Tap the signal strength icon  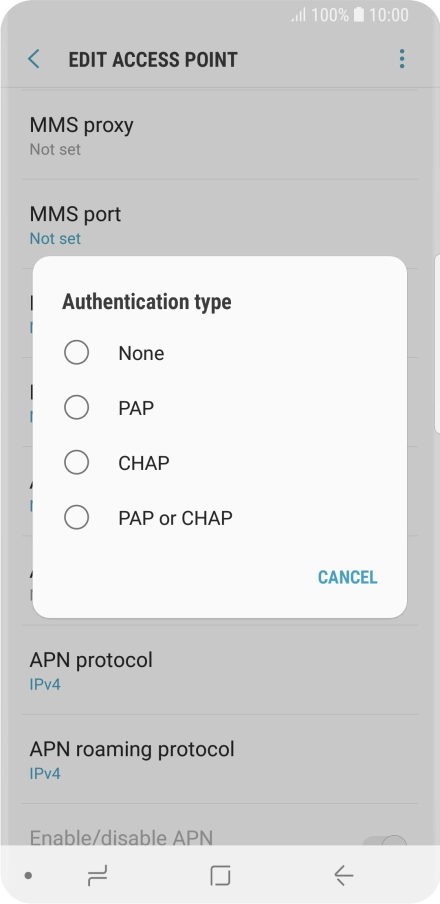pyautogui.click(x=298, y=15)
